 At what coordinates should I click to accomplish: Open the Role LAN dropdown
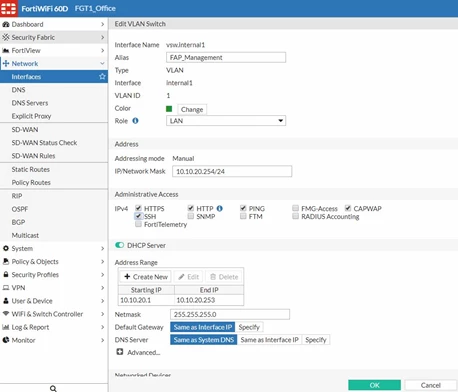coord(226,121)
